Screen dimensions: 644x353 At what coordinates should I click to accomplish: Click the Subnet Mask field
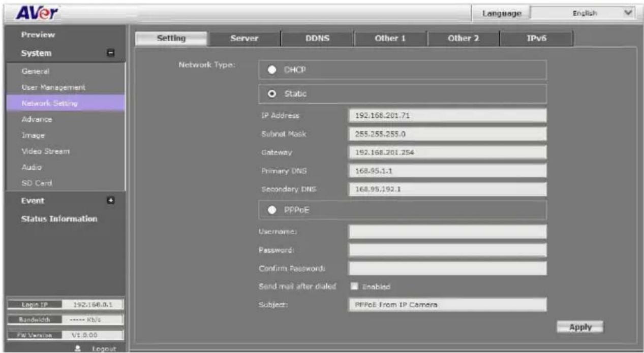click(447, 134)
